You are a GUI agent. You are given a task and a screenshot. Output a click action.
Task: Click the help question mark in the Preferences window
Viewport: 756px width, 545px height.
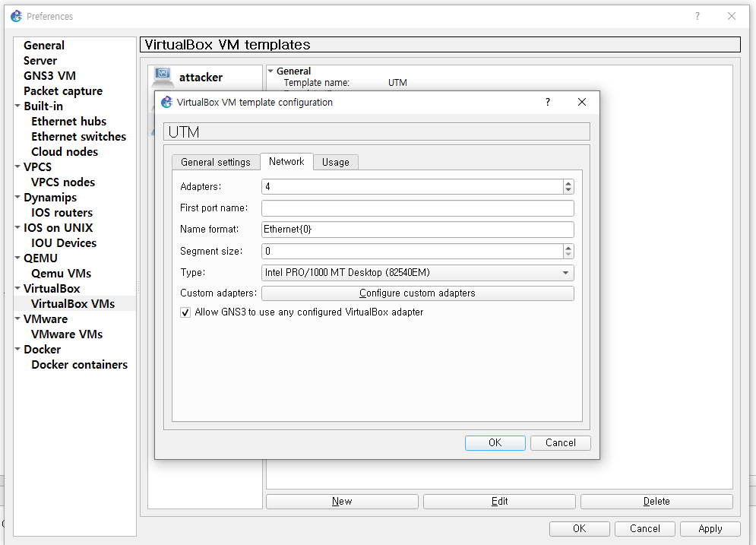pyautogui.click(x=697, y=17)
